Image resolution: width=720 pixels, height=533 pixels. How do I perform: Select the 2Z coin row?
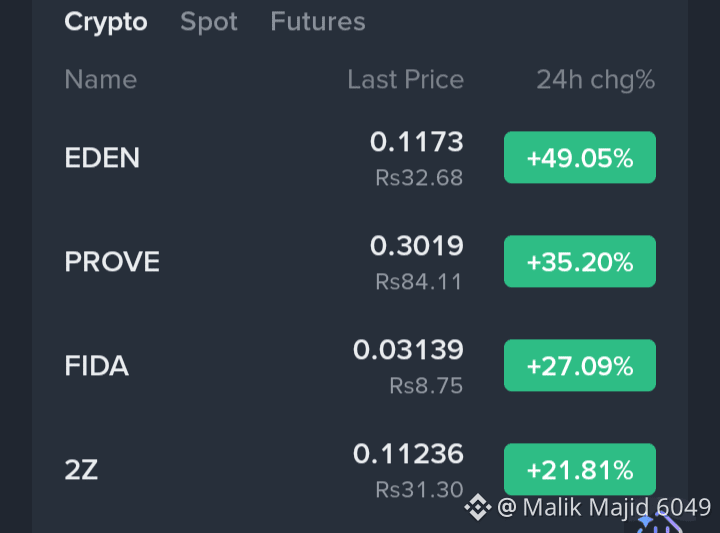click(x=360, y=469)
